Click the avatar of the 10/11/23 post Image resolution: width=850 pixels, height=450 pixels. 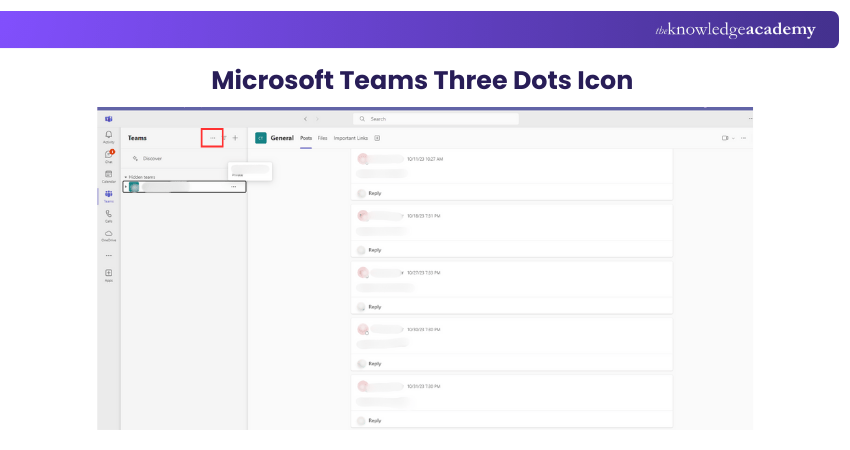(x=363, y=159)
